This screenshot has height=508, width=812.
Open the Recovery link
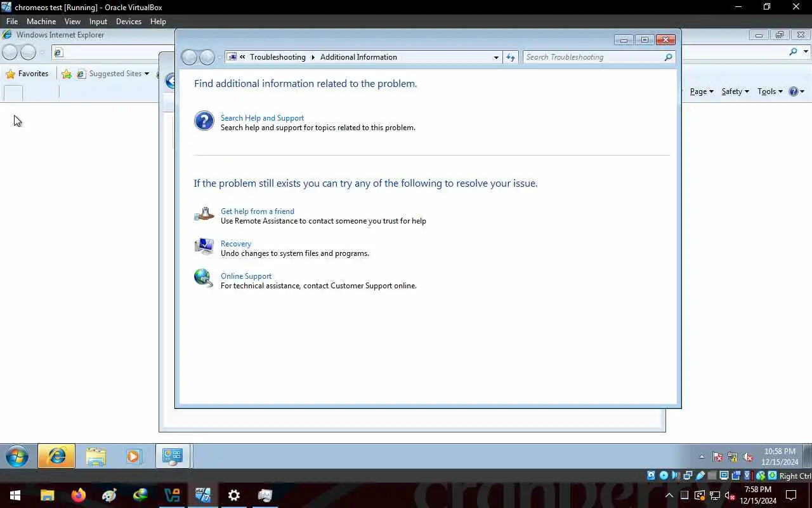236,243
